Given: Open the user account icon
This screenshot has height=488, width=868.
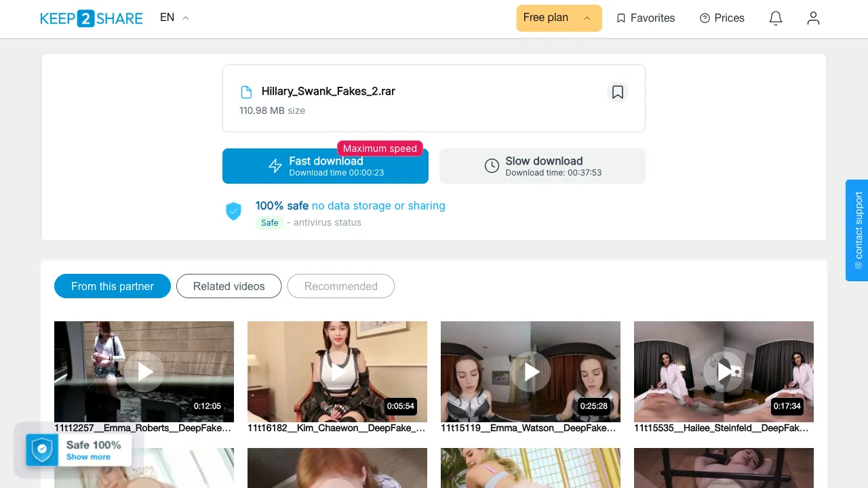Looking at the screenshot, I should [x=813, y=18].
